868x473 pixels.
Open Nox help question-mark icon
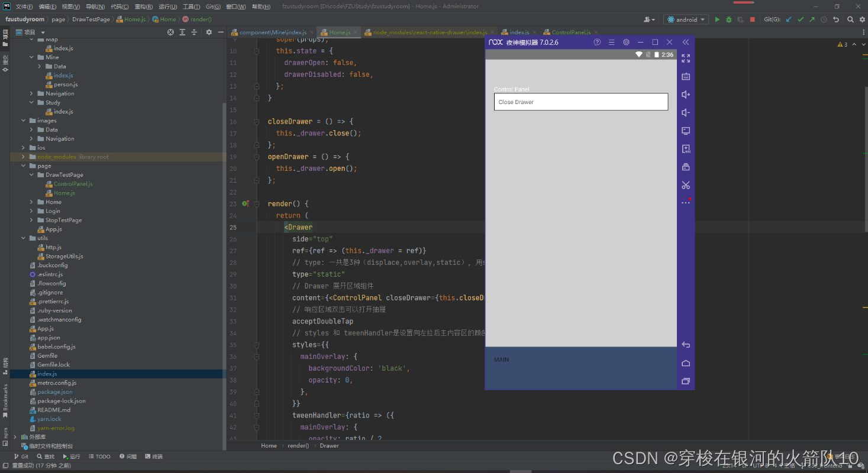[597, 43]
